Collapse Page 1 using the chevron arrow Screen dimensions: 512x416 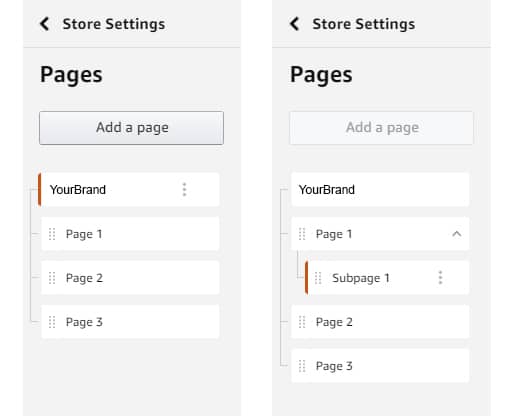pos(457,234)
